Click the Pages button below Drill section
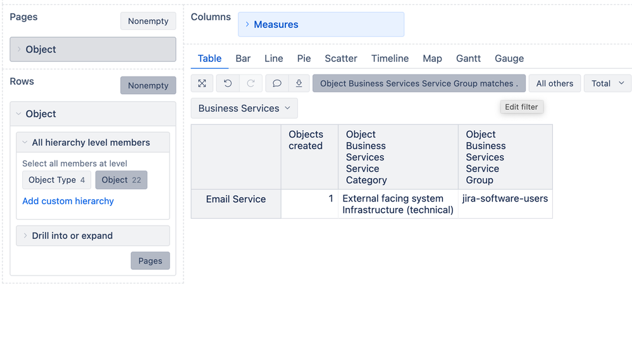The width and height of the screenshot is (632, 364). tap(151, 261)
